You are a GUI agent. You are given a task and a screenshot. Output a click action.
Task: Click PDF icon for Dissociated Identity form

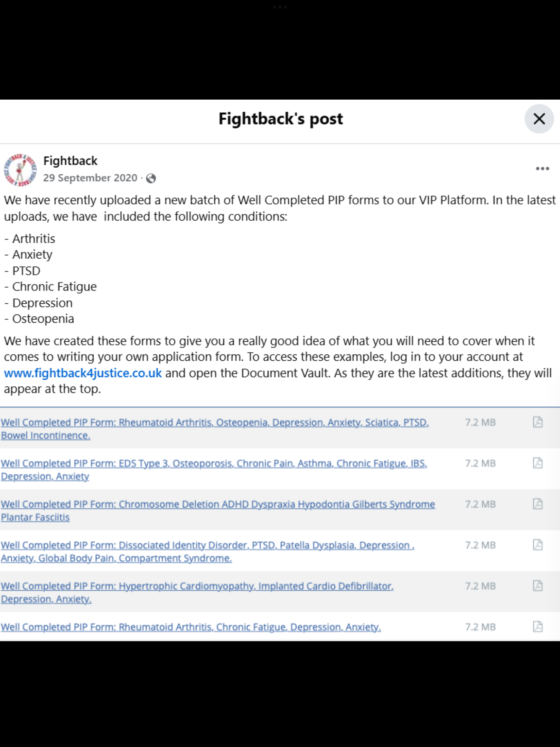[x=538, y=545]
